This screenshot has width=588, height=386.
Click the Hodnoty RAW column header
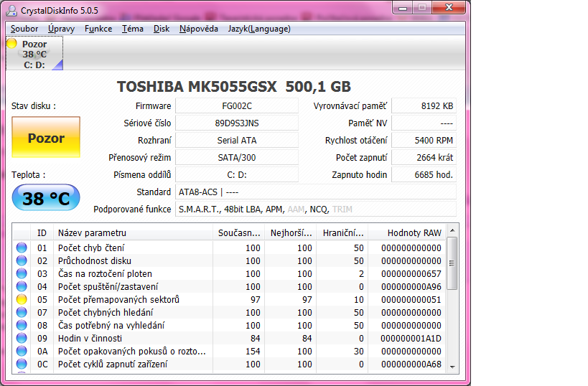407,232
